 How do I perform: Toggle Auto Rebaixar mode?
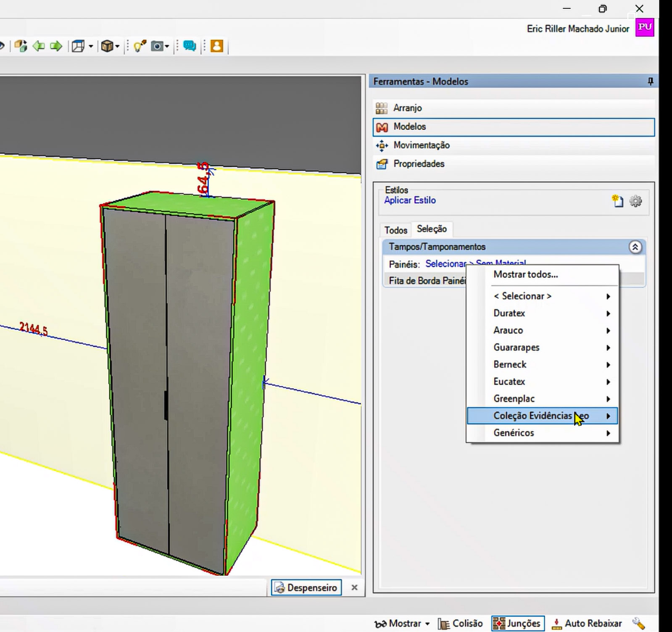[x=587, y=623]
